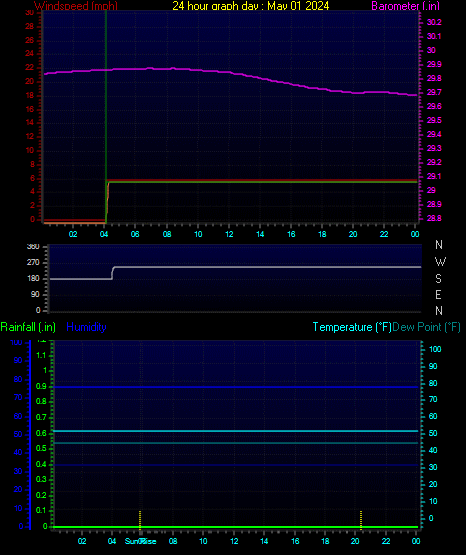Viewport: 466px width, 555px height.
Task: Click the Humidity legend label
Action: (86, 327)
